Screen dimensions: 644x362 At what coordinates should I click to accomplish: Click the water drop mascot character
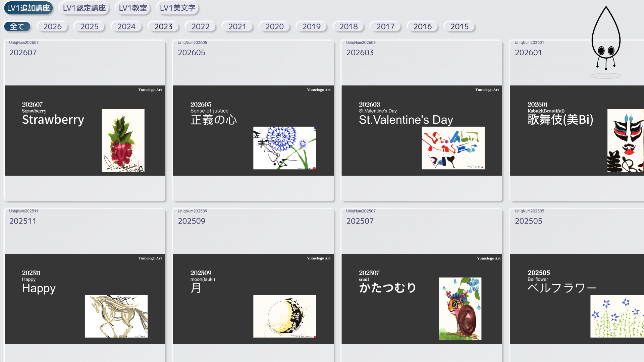pos(606,42)
